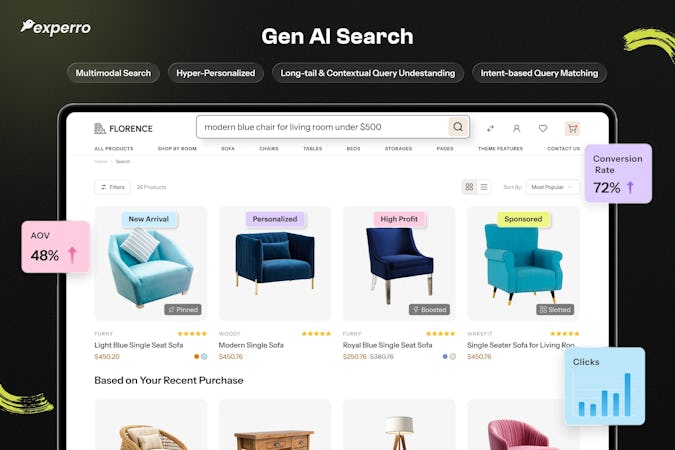Select blue swatch on Royal Blue Sofa
The width and height of the screenshot is (675, 450).
(445, 357)
